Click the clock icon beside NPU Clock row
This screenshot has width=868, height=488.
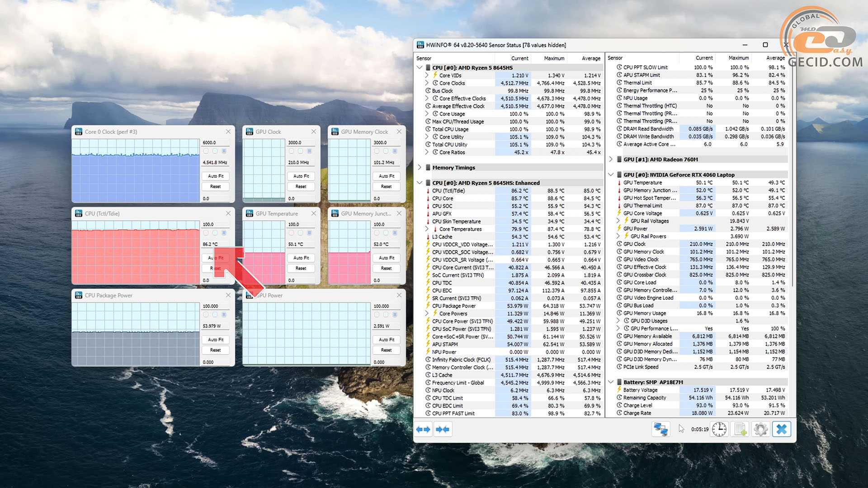coord(428,390)
